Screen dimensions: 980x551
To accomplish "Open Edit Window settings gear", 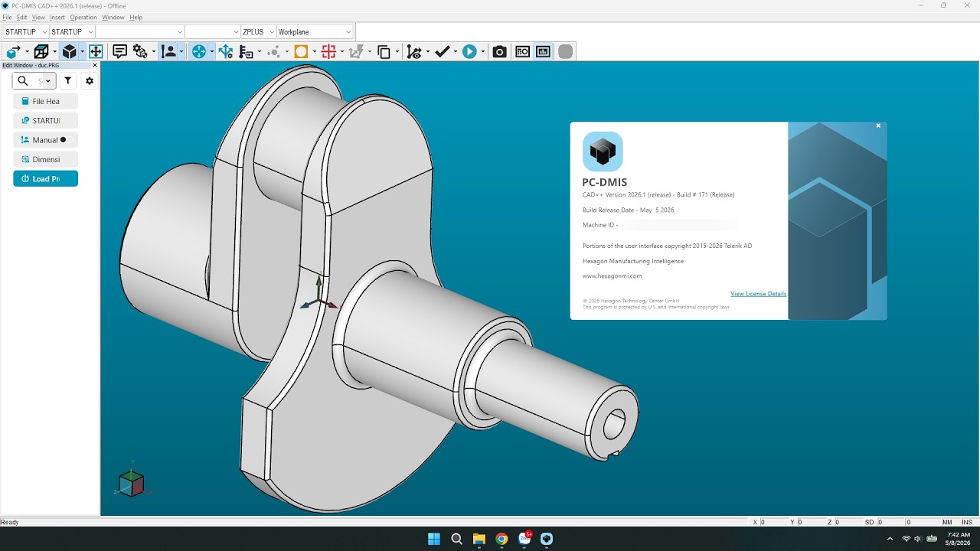I will 89,80.
